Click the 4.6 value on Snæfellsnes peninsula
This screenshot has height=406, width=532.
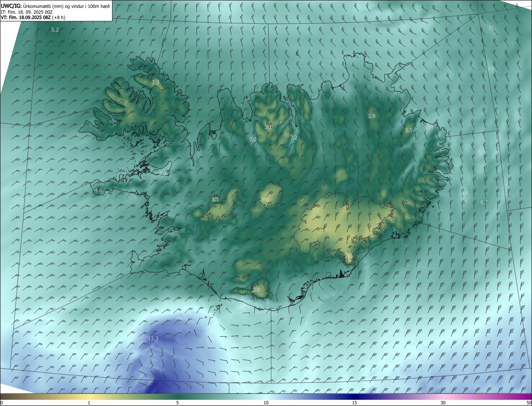99,191
